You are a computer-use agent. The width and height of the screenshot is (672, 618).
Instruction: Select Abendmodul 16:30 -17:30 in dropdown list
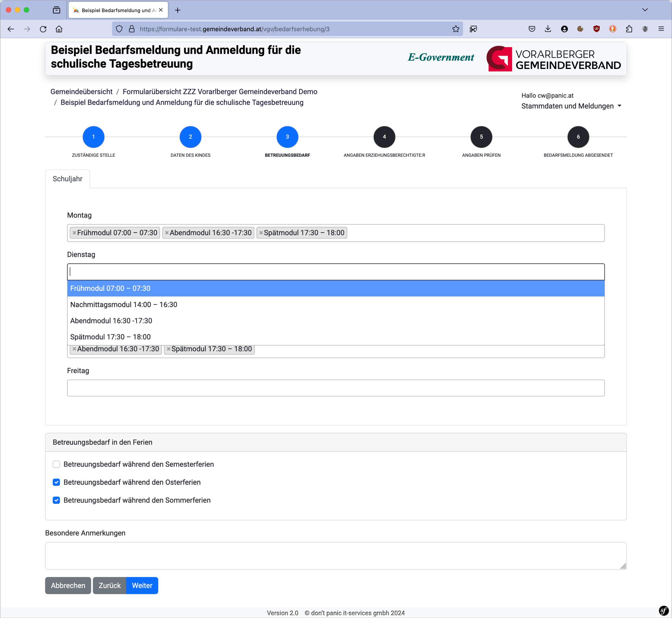336,321
